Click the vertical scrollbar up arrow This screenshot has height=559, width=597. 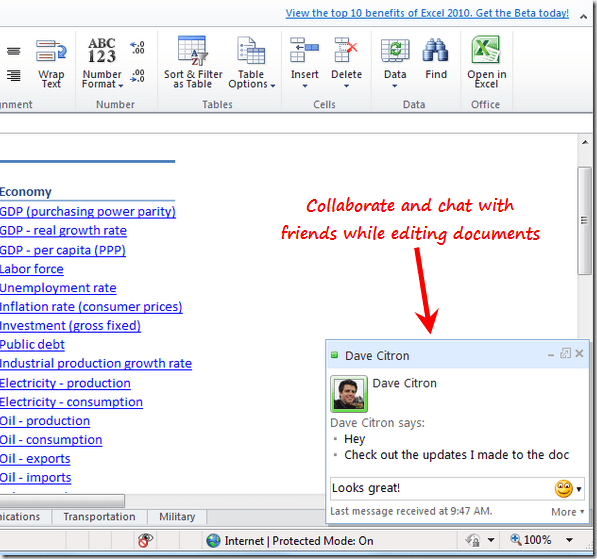tap(584, 142)
